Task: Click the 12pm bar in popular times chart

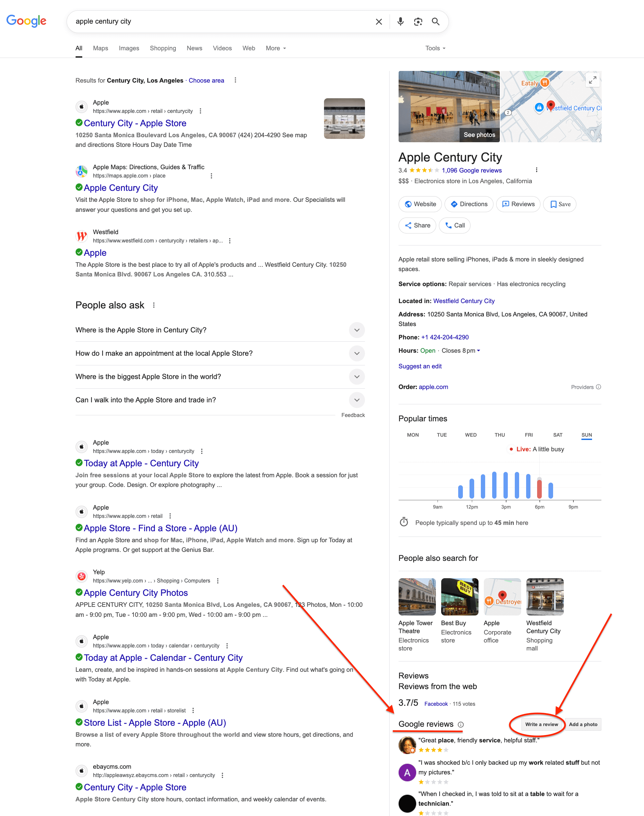Action: (x=471, y=488)
